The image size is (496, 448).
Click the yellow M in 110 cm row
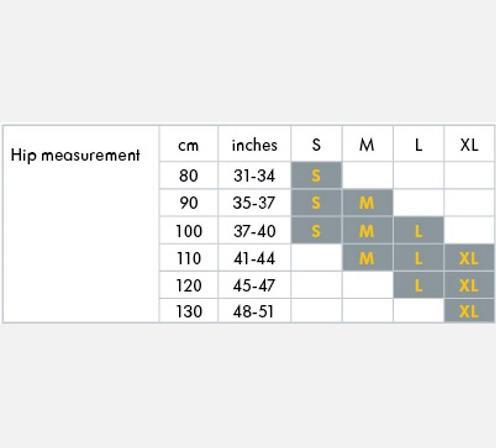[367, 258]
